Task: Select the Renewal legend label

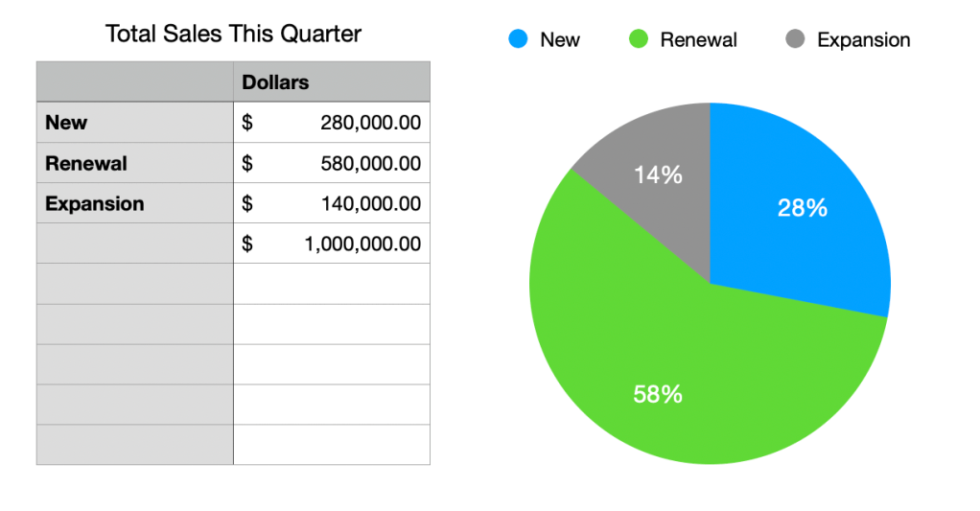Action: click(699, 40)
